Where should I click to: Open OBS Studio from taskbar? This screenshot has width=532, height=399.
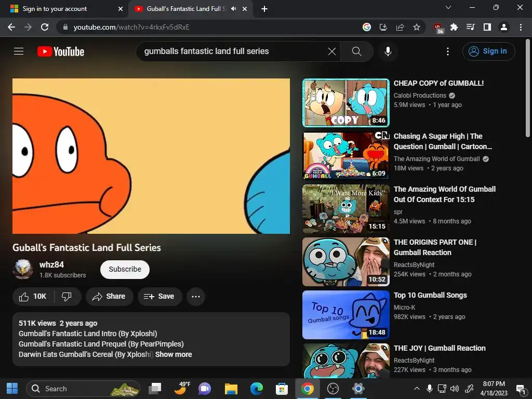pos(332,389)
